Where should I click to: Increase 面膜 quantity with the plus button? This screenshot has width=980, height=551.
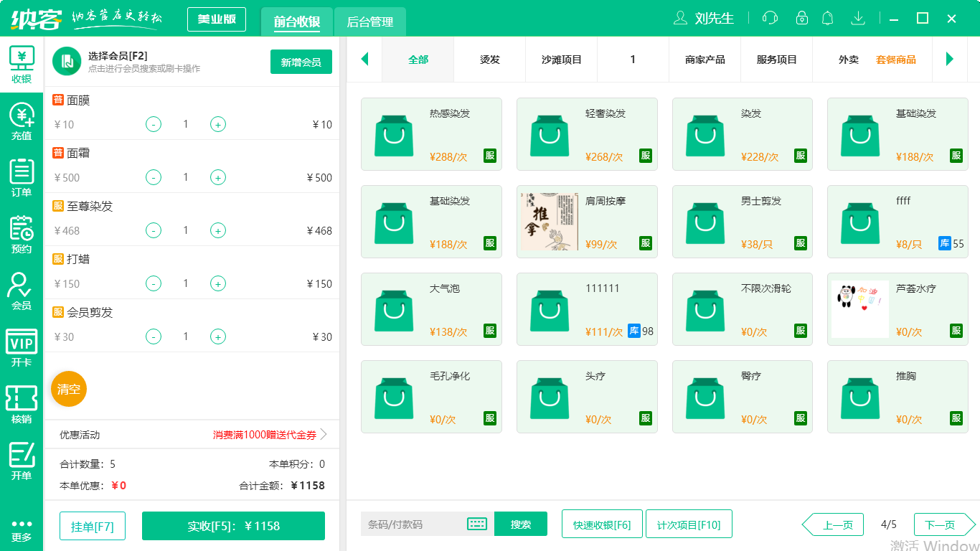pyautogui.click(x=217, y=124)
